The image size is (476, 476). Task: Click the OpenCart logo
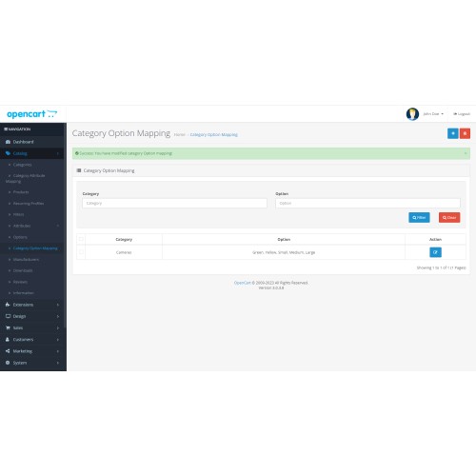[x=31, y=114]
